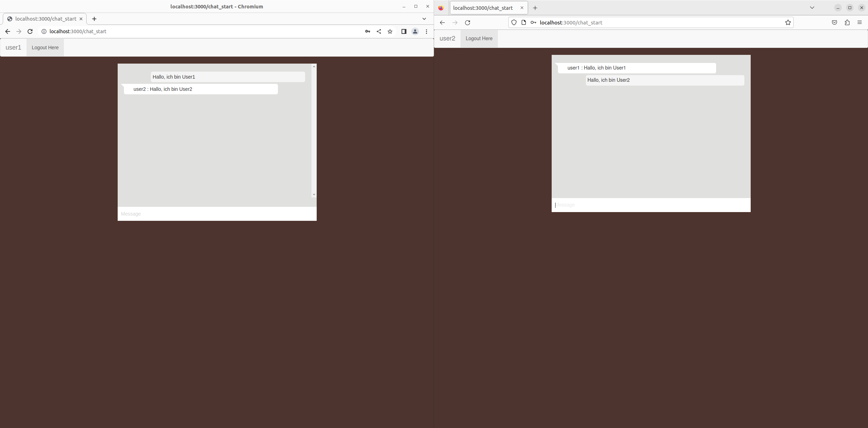Click Firefox tracking protection shield icon
The height and width of the screenshot is (428, 868).
click(x=514, y=22)
